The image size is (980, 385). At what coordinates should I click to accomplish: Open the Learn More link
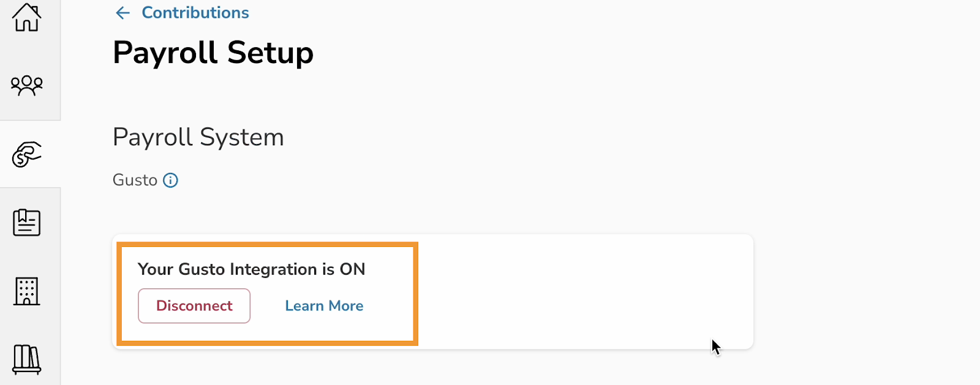click(324, 306)
